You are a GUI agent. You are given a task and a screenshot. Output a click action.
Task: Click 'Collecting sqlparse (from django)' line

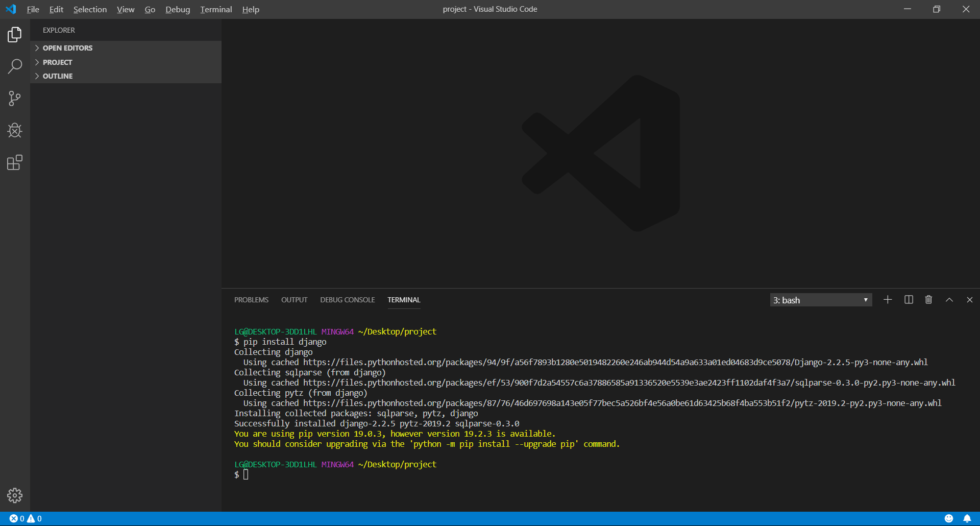pyautogui.click(x=310, y=372)
